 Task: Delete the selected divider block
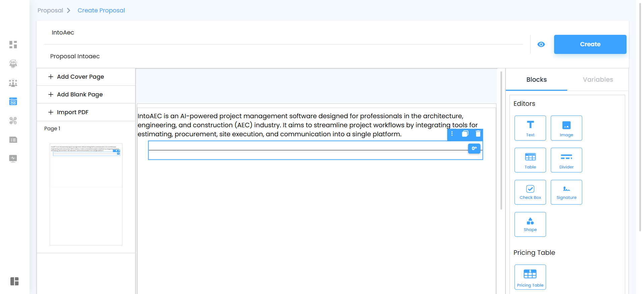click(478, 134)
